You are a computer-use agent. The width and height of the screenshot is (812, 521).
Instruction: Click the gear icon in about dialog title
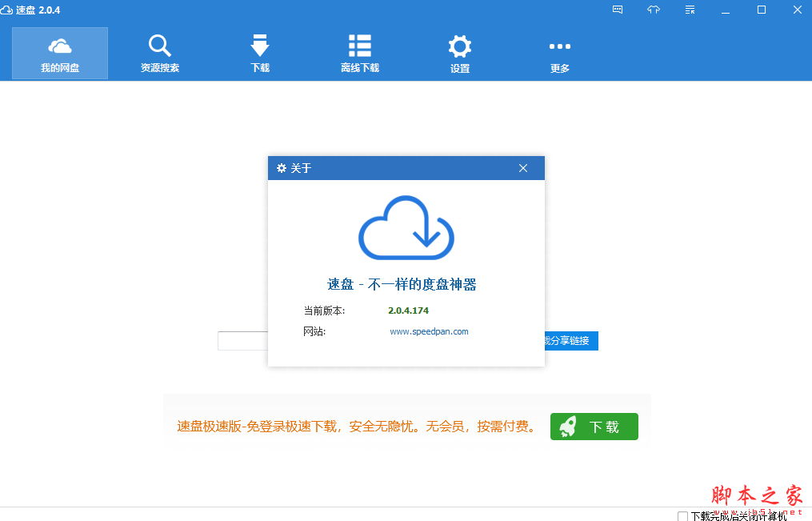tap(281, 168)
